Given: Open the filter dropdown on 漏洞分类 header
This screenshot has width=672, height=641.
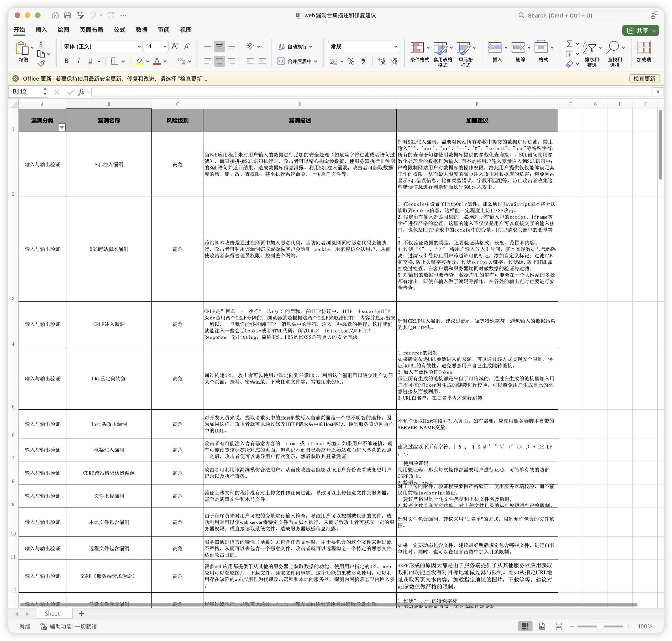Looking at the screenshot, I should (62, 128).
